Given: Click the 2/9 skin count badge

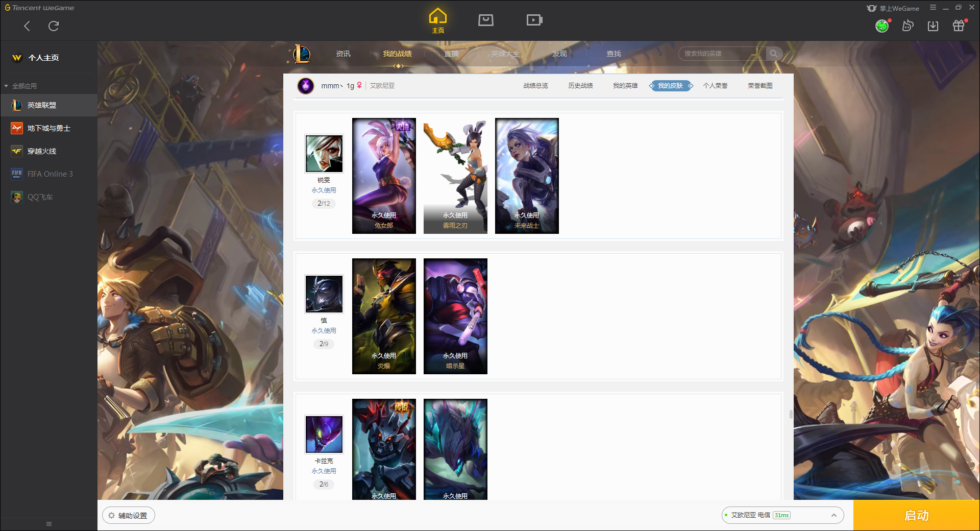Looking at the screenshot, I should tap(324, 344).
